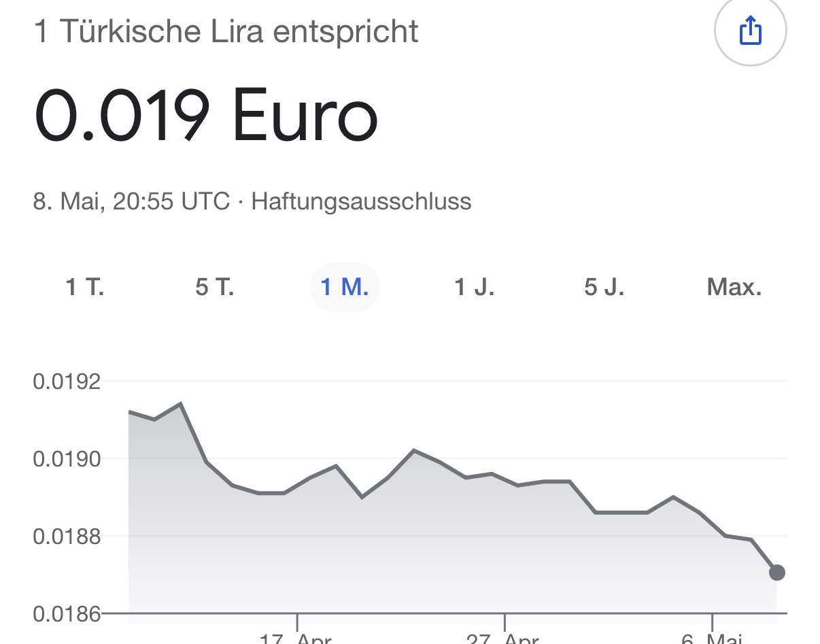
Task: Choose the Max. time range
Action: click(734, 287)
